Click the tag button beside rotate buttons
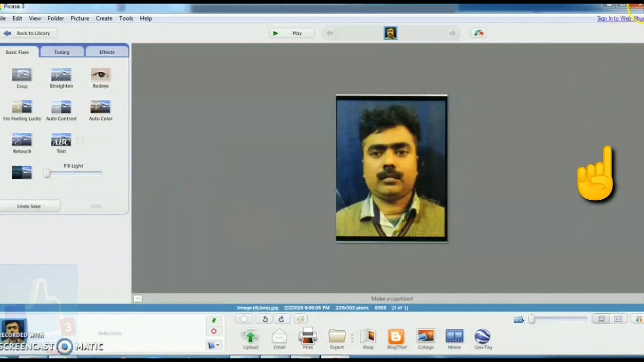Viewport: 644px width, 362px height. click(300, 319)
